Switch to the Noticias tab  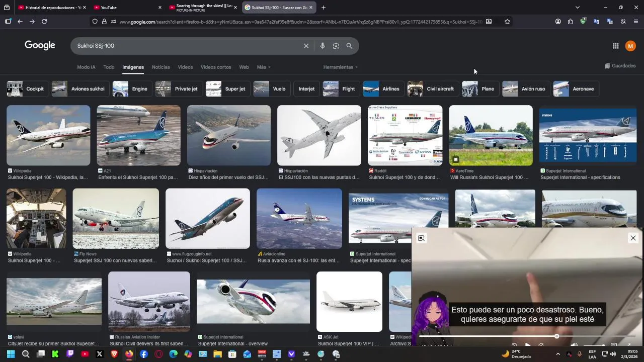pos(161,67)
